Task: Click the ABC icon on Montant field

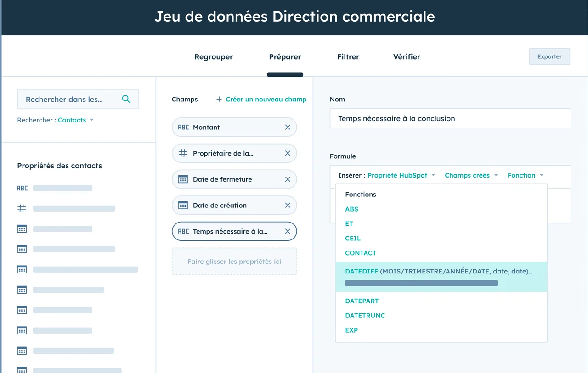Action: (183, 128)
